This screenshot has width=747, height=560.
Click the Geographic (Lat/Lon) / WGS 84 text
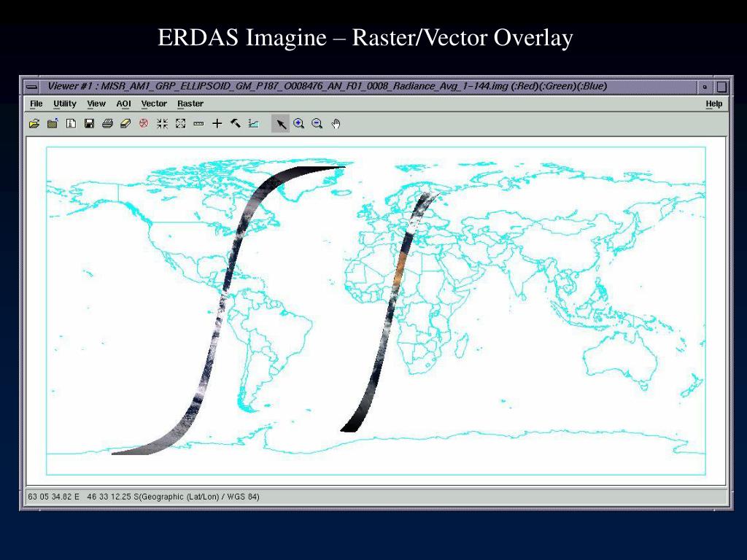click(200, 497)
